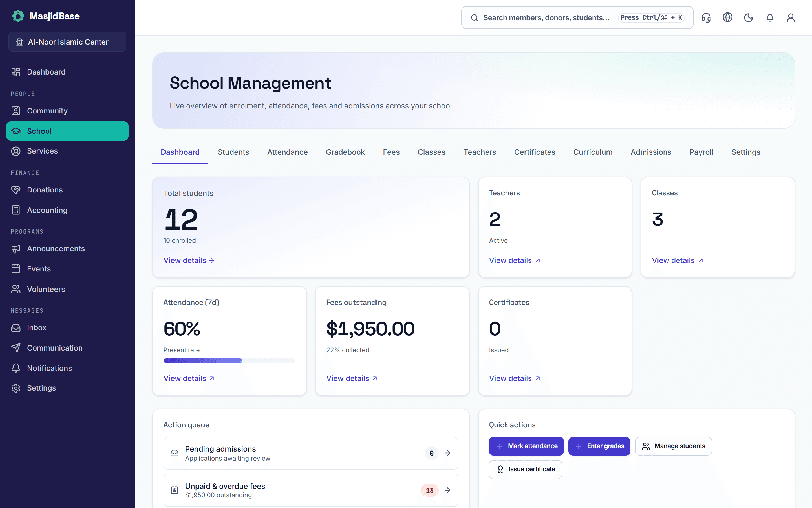The image size is (812, 508).
Task: Switch to the Attendance tab
Action: tap(288, 152)
